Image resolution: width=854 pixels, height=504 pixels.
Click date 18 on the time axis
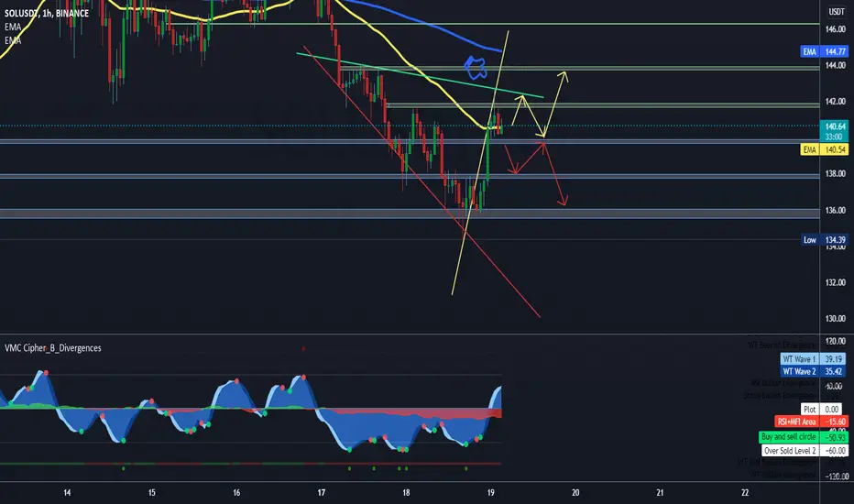(x=406, y=493)
